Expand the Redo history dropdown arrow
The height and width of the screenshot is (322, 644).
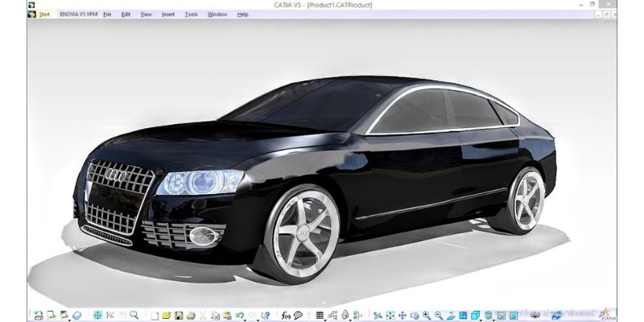pyautogui.click(x=258, y=320)
